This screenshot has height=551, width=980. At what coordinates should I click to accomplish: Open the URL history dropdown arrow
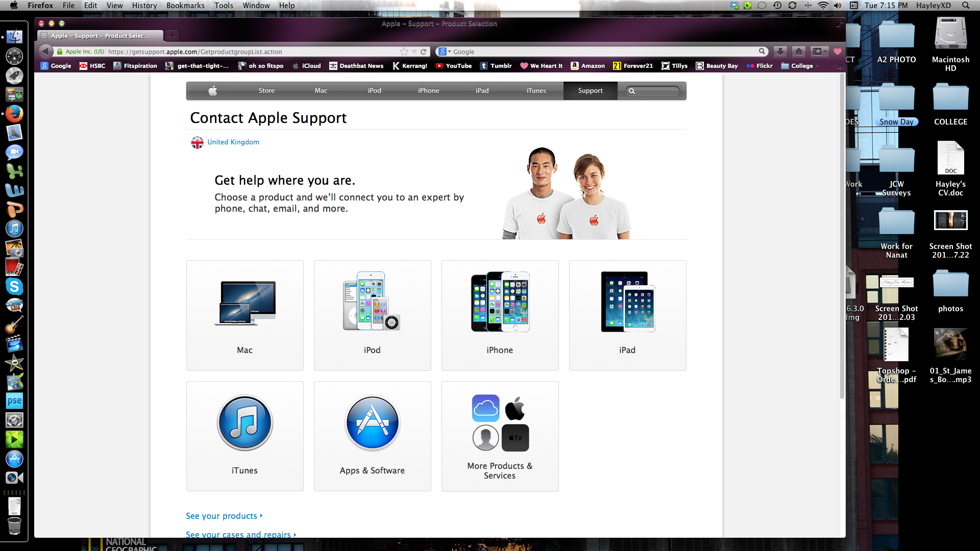click(x=414, y=52)
